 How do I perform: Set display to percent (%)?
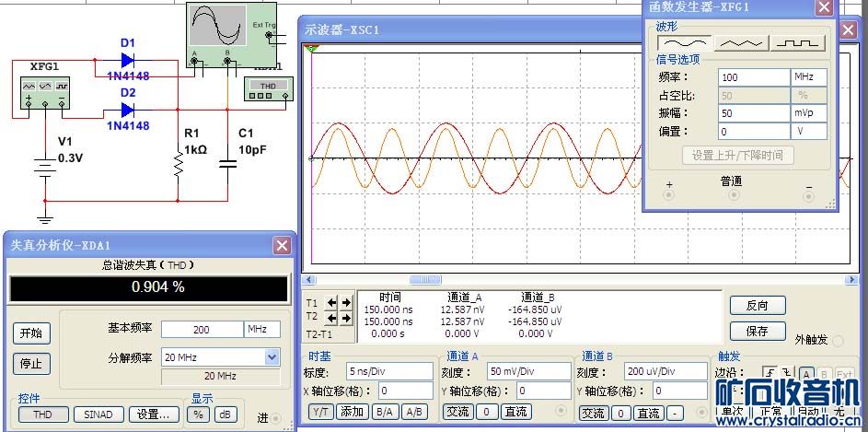coord(198,414)
